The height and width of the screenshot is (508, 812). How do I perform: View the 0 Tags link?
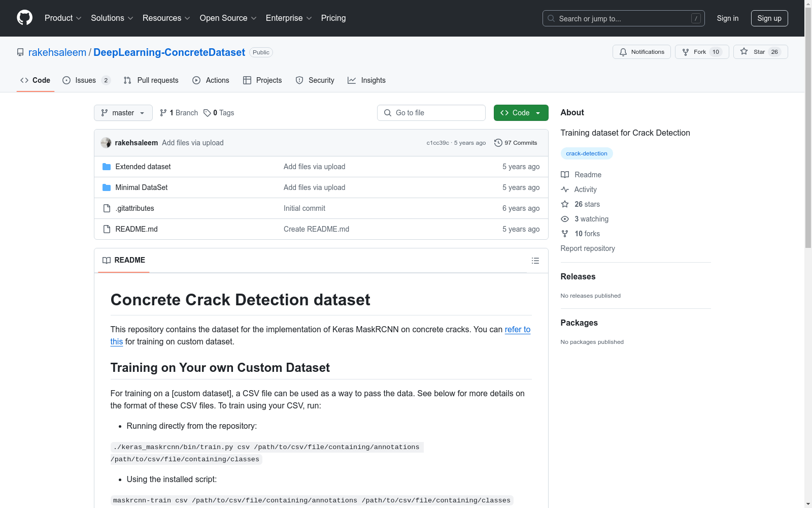219,113
